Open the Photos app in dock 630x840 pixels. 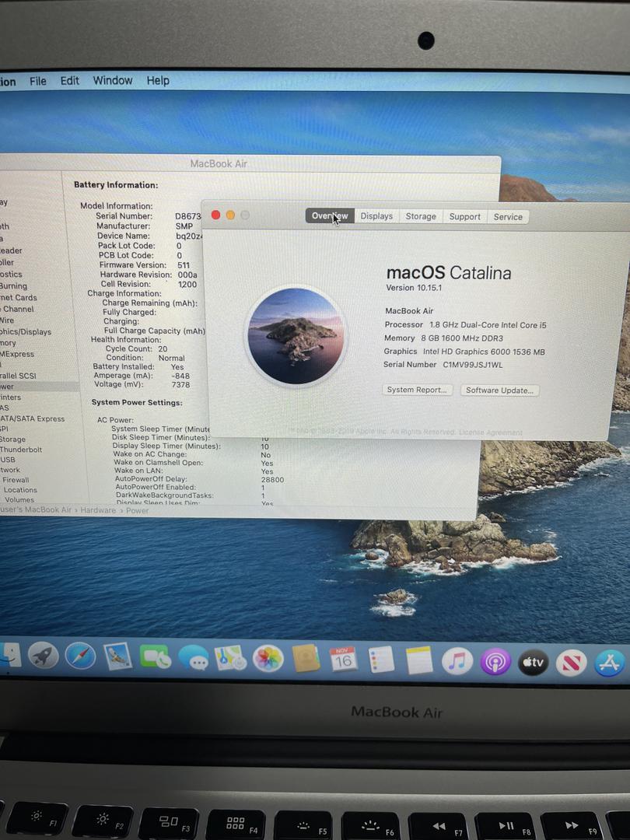[x=268, y=659]
